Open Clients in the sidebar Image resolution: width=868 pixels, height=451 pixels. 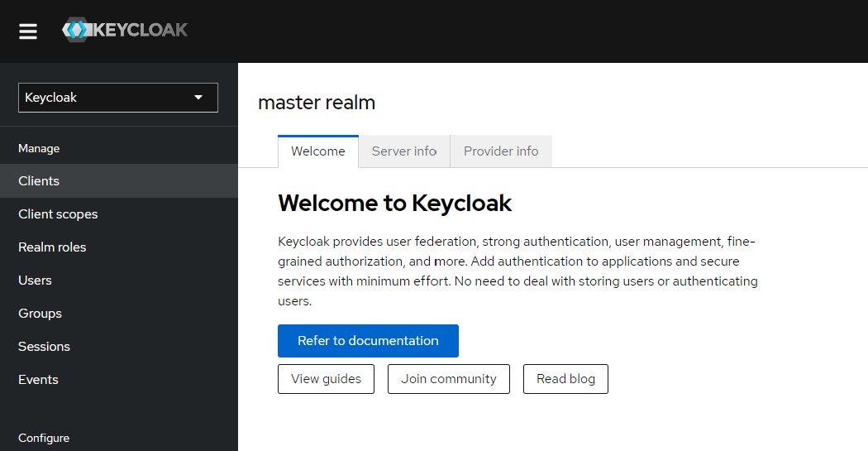tap(39, 181)
